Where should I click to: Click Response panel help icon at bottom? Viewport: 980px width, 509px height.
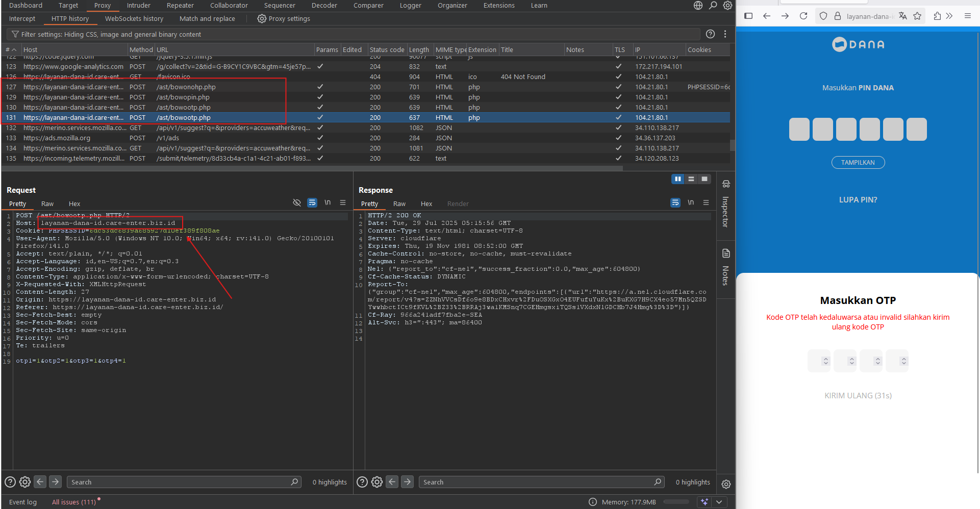click(x=362, y=482)
